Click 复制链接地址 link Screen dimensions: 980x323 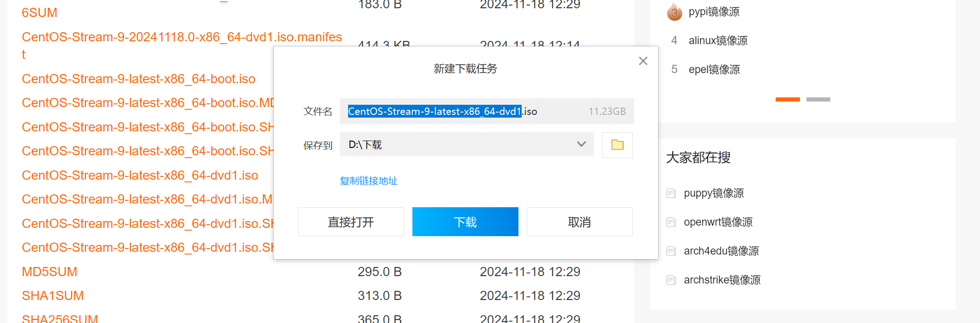[369, 181]
